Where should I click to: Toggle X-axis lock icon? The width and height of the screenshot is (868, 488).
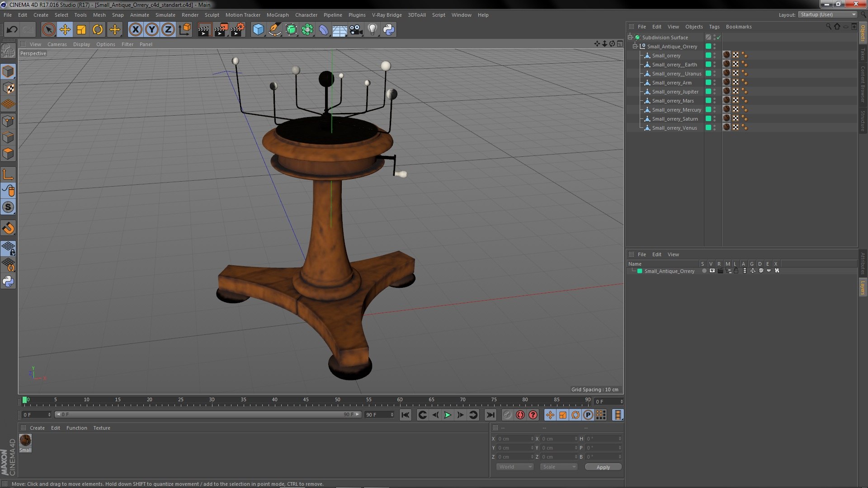click(135, 30)
